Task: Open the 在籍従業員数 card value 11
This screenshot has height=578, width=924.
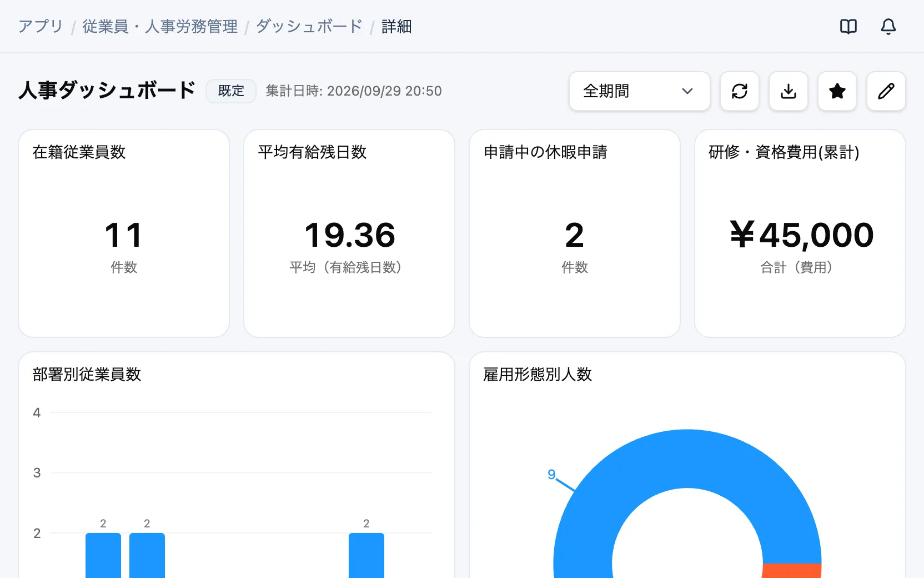Action: (x=124, y=235)
